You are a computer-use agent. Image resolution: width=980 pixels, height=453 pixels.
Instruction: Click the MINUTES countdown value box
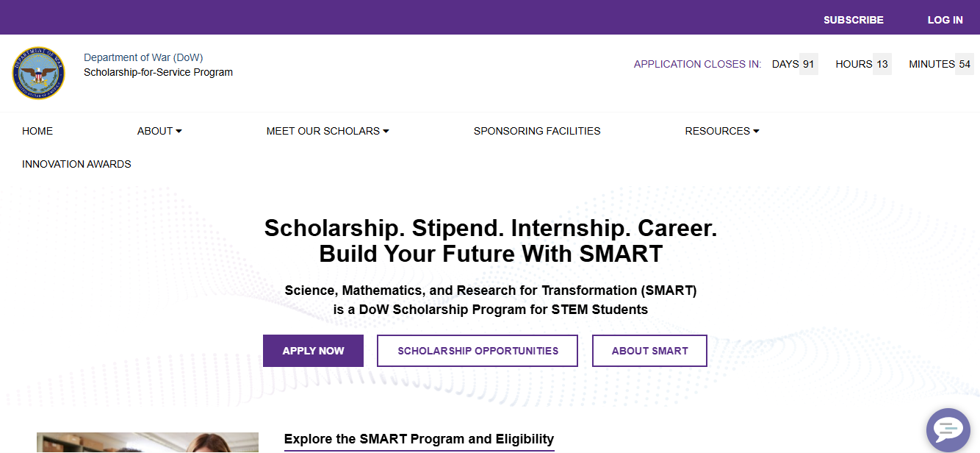coord(965,64)
